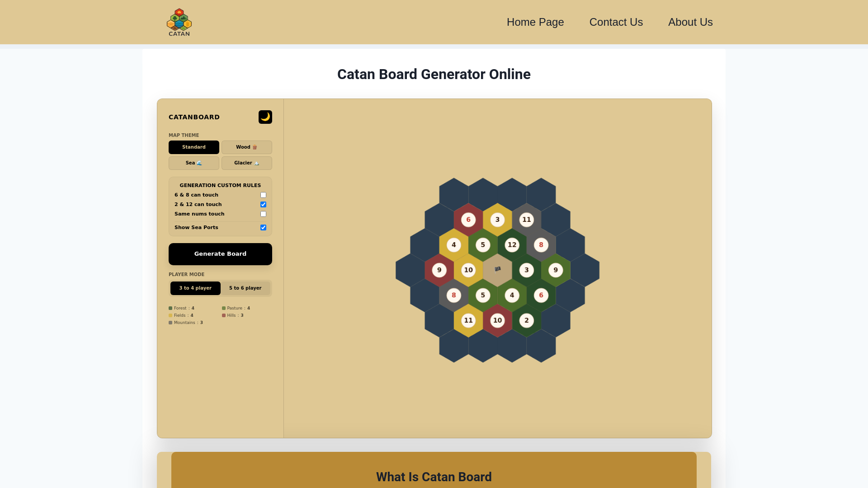Click the Fields legend swatch
The width and height of the screenshot is (868, 488).
(x=170, y=315)
